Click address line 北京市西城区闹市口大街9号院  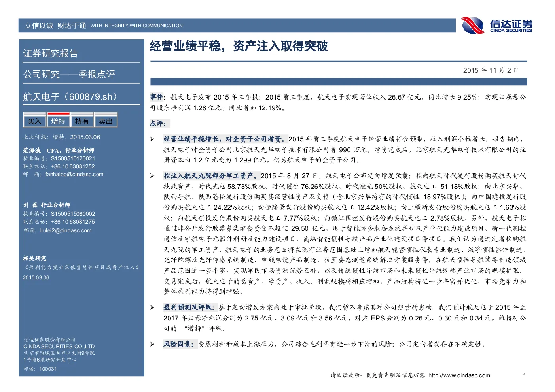tap(59, 353)
